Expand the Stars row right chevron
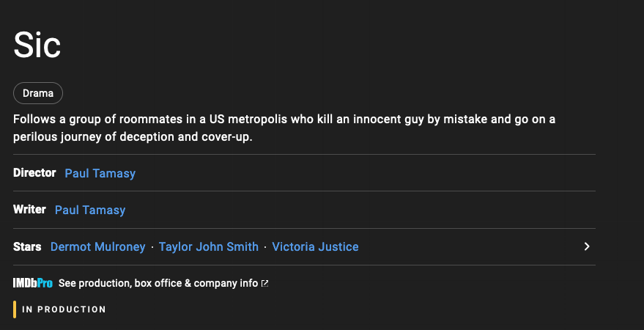644x330 pixels. tap(587, 246)
